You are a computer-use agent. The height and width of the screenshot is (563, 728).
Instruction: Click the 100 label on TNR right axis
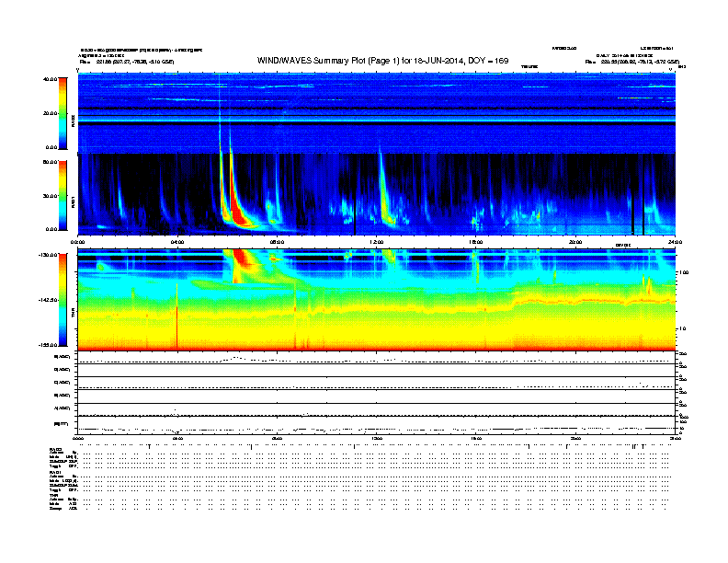point(684,272)
